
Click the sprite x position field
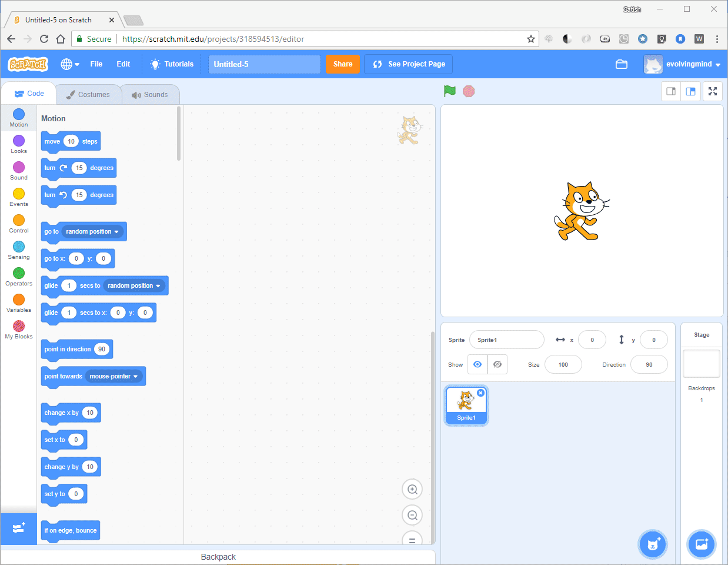(x=592, y=340)
